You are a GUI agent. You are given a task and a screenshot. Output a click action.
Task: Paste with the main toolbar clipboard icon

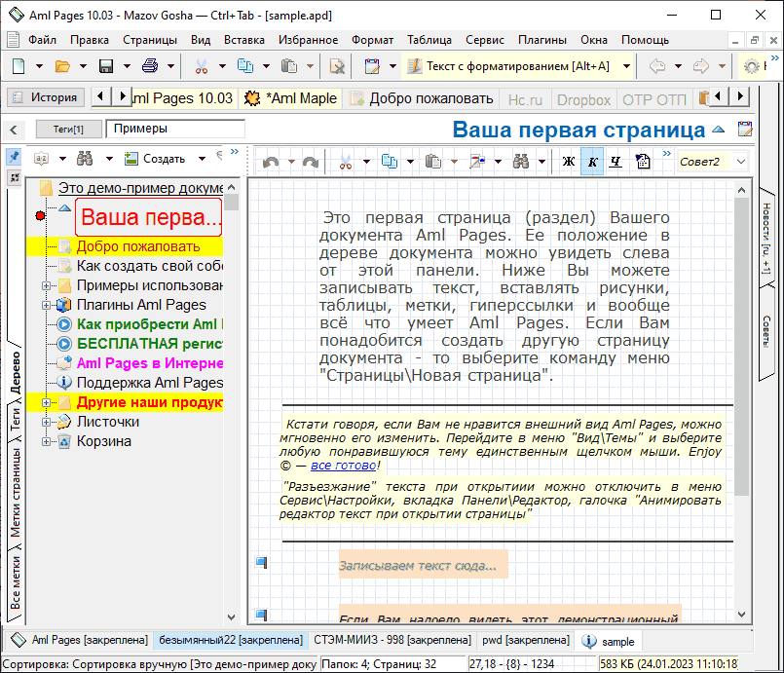(x=289, y=66)
